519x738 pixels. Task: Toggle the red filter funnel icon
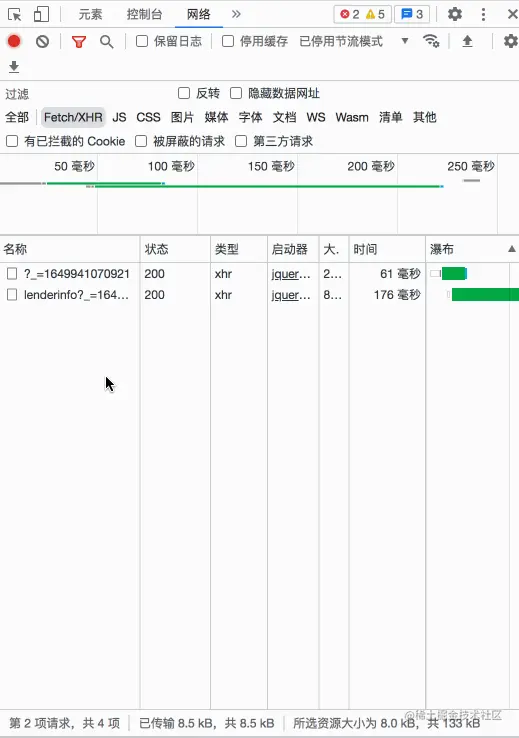(79, 42)
